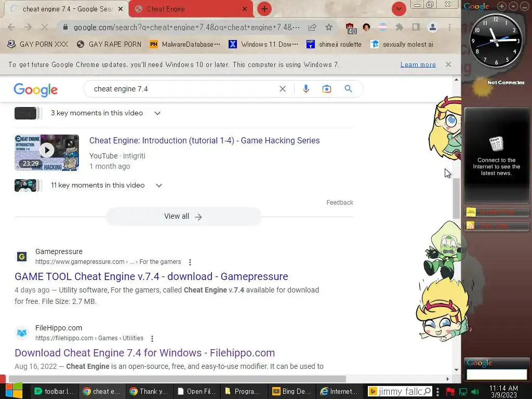
Task: Switch to the Cheat Engine browser tab
Action: coord(191,9)
